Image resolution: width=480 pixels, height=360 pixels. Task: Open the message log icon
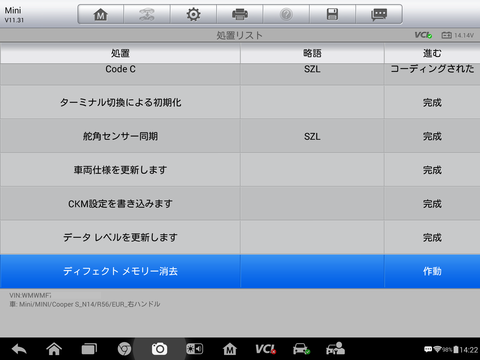point(379,14)
